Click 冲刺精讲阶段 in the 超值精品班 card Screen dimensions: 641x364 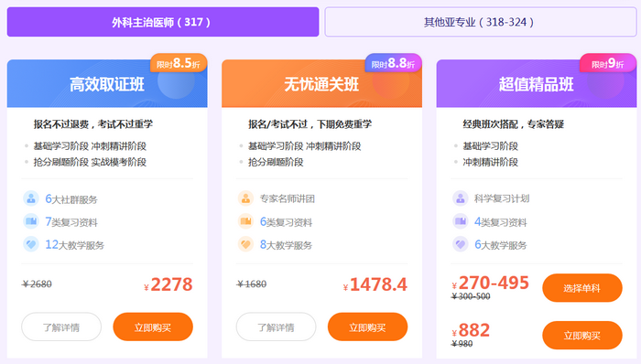(x=491, y=162)
